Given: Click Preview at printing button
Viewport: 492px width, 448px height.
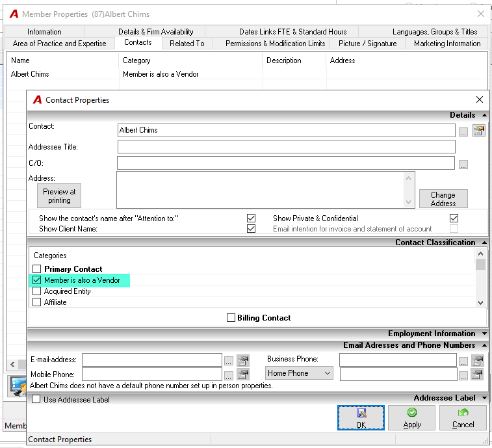Looking at the screenshot, I should [59, 196].
